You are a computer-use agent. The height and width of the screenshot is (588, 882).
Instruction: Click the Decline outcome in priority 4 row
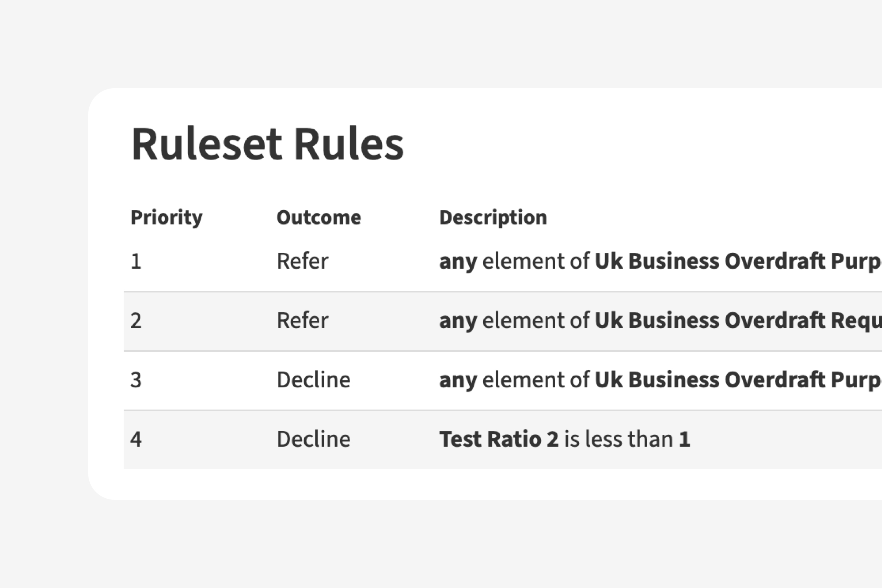[313, 439]
